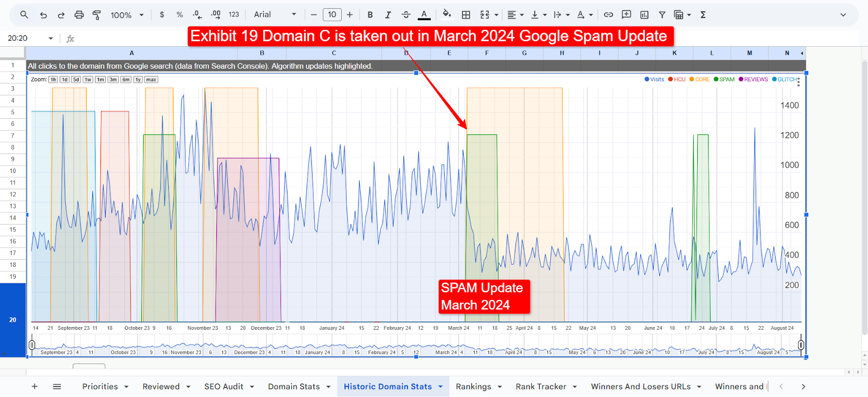Open text rotation dropdown
This screenshot has height=397, width=868.
click(x=585, y=15)
